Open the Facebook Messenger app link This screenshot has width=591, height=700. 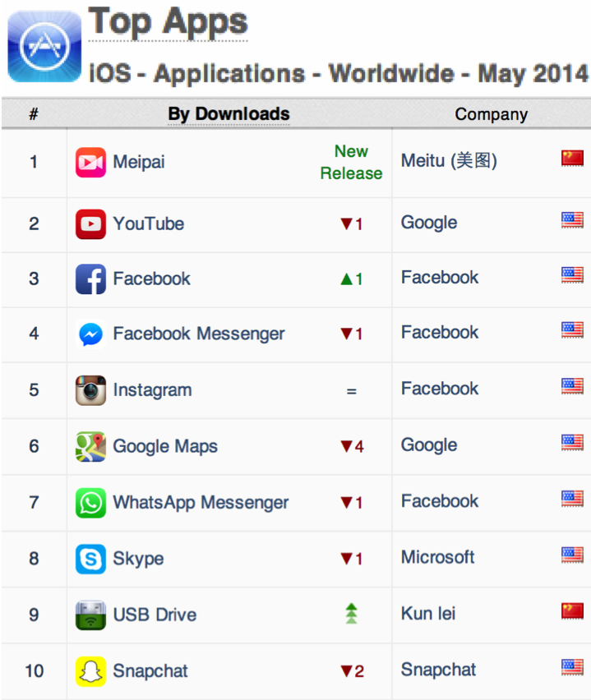coord(199,334)
